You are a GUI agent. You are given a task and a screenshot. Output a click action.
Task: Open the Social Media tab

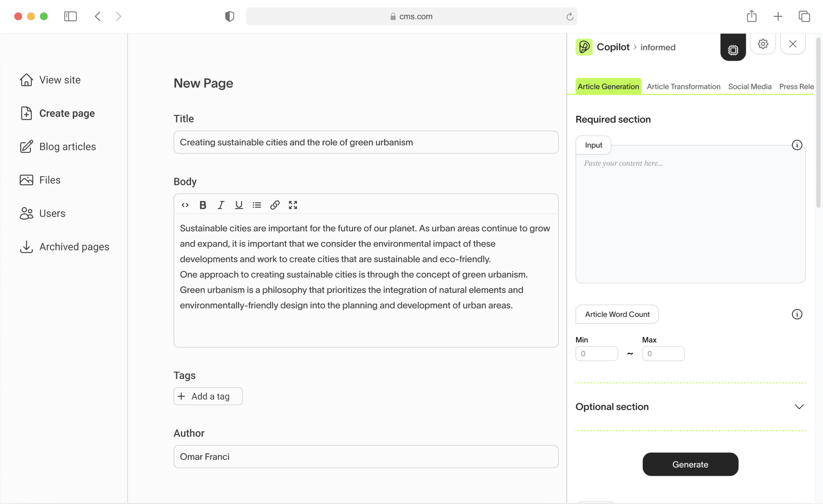tap(749, 86)
